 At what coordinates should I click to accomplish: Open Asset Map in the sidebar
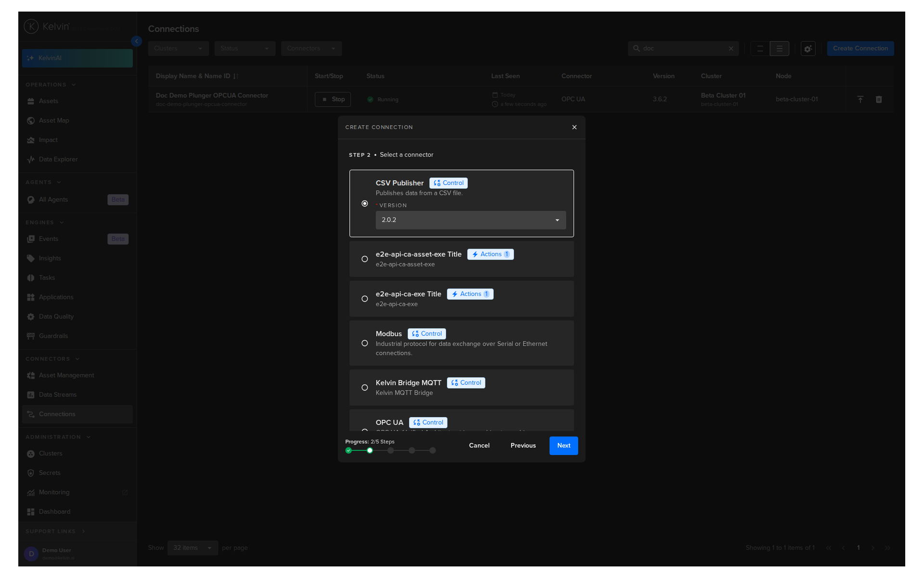77,120
